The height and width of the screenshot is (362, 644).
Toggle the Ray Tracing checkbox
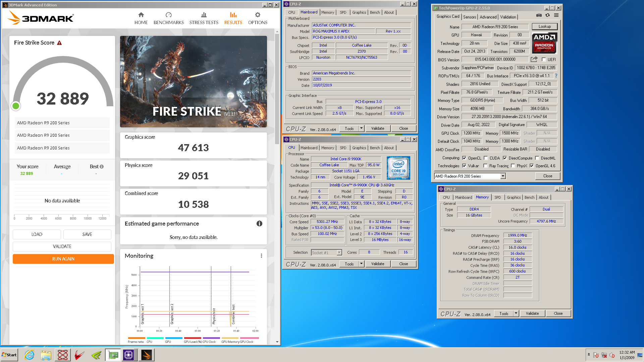[x=485, y=166]
